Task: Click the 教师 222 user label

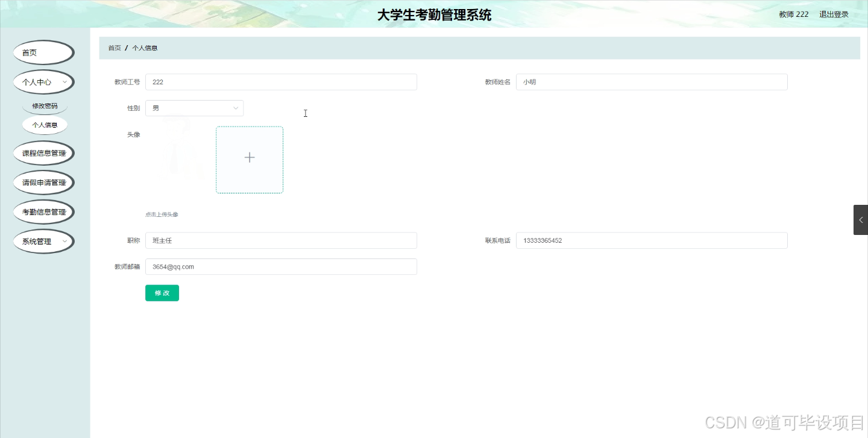Action: pos(794,14)
